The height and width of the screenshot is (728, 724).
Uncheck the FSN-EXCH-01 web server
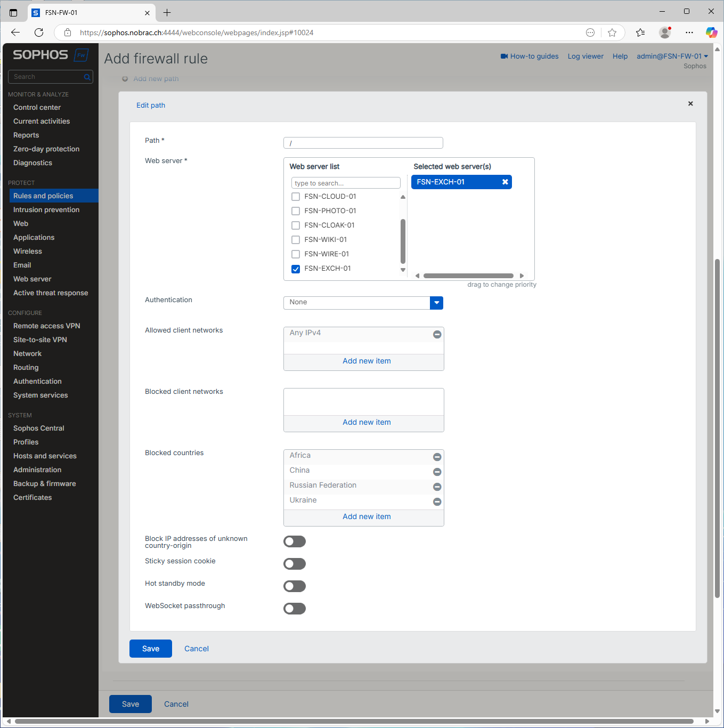[296, 269]
